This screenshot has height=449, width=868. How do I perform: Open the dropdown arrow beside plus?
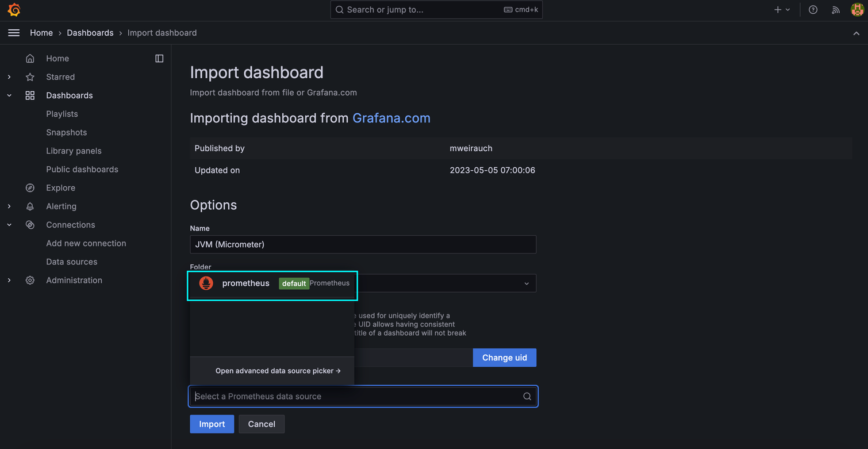788,10
